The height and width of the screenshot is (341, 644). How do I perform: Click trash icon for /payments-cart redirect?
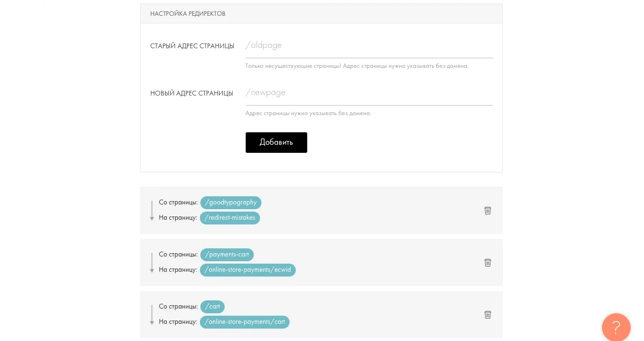(488, 263)
